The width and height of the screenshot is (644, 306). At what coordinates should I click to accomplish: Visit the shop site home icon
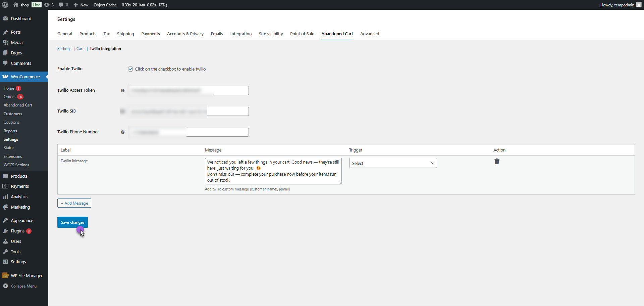click(15, 5)
